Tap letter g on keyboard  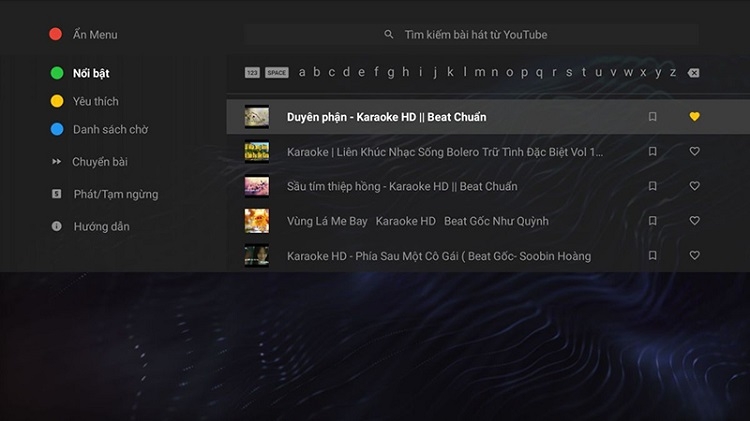tap(391, 73)
